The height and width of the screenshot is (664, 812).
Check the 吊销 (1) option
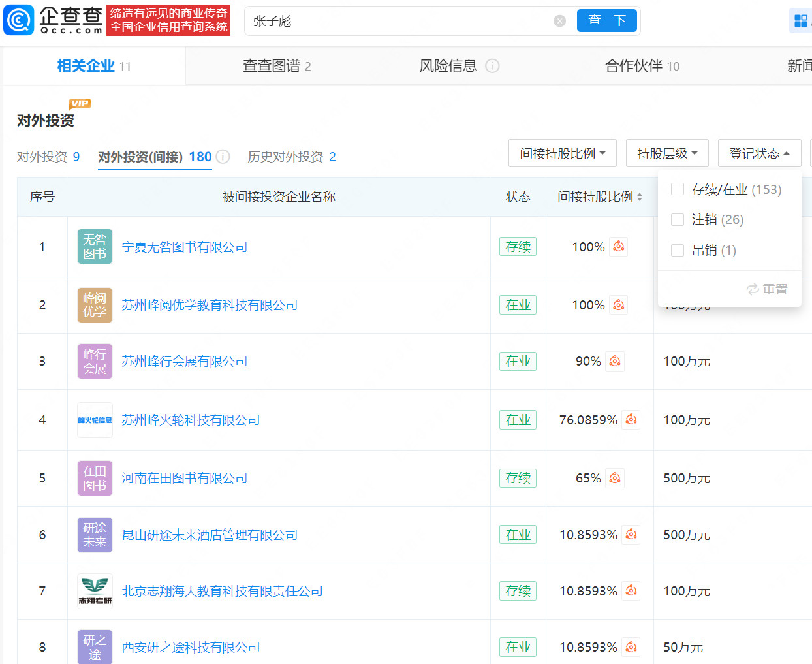678,250
